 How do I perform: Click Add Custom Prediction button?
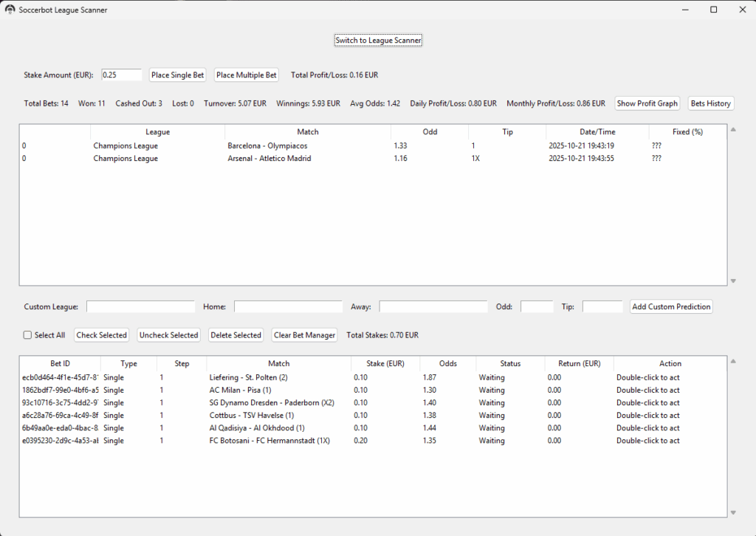(671, 306)
